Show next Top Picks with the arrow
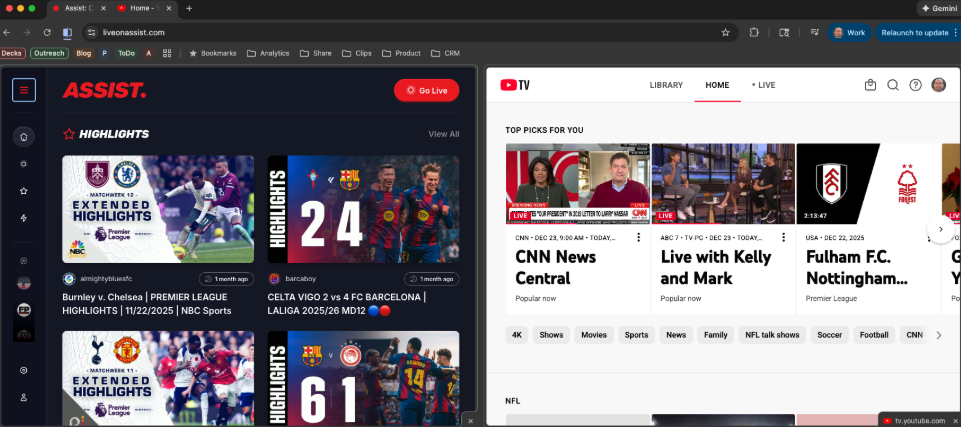Viewport: 961px width, 427px height. [x=941, y=229]
